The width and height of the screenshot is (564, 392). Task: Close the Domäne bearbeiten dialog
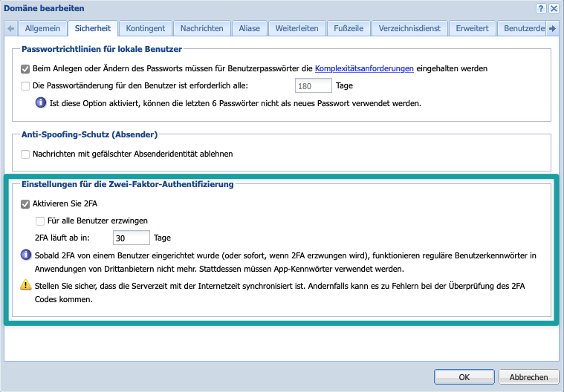[554, 9]
